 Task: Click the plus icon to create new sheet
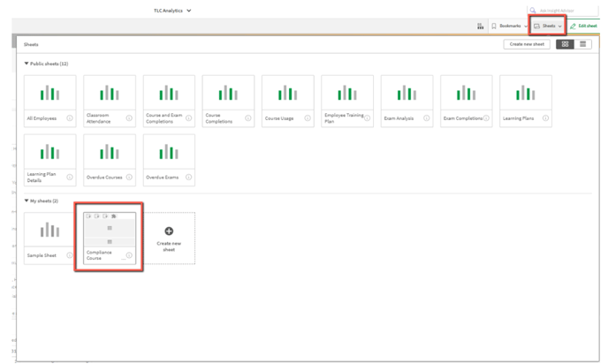[169, 231]
